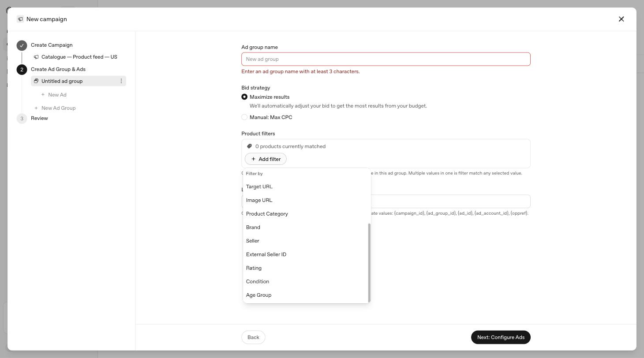Focus the Ad group name input field

pyautogui.click(x=386, y=59)
